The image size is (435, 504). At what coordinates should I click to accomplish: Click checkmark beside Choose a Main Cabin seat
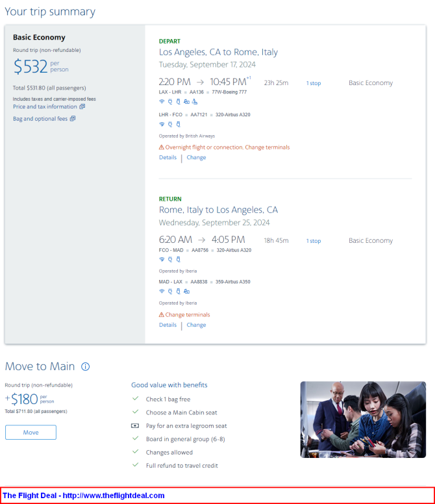coord(135,412)
